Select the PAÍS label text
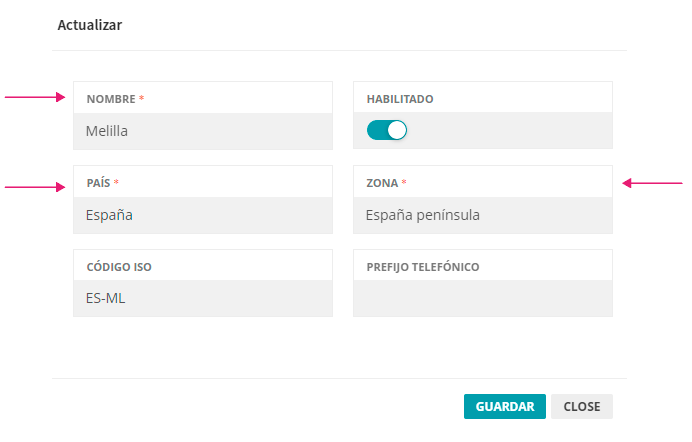Image resolution: width=692 pixels, height=442 pixels. click(98, 183)
